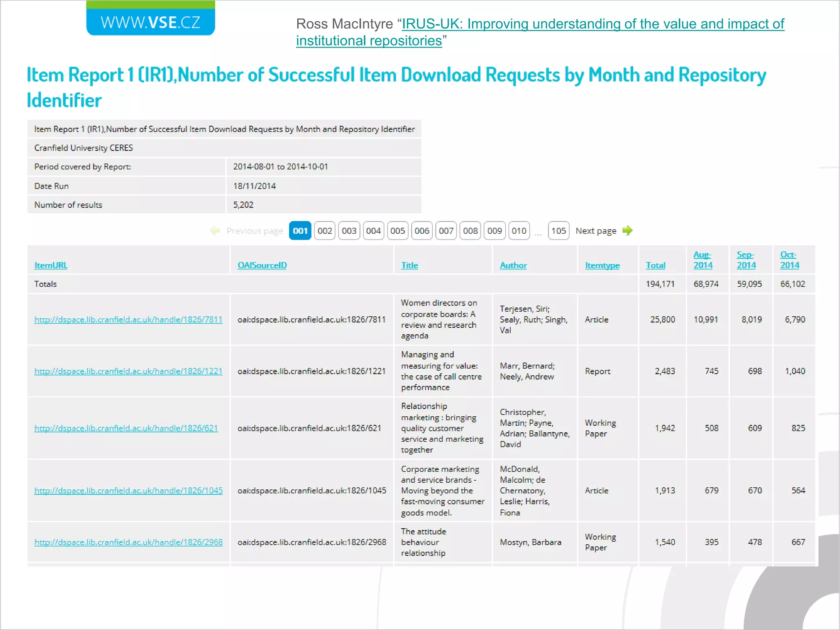This screenshot has height=630, width=840.
Task: Go to results page 002
Action: pos(325,231)
